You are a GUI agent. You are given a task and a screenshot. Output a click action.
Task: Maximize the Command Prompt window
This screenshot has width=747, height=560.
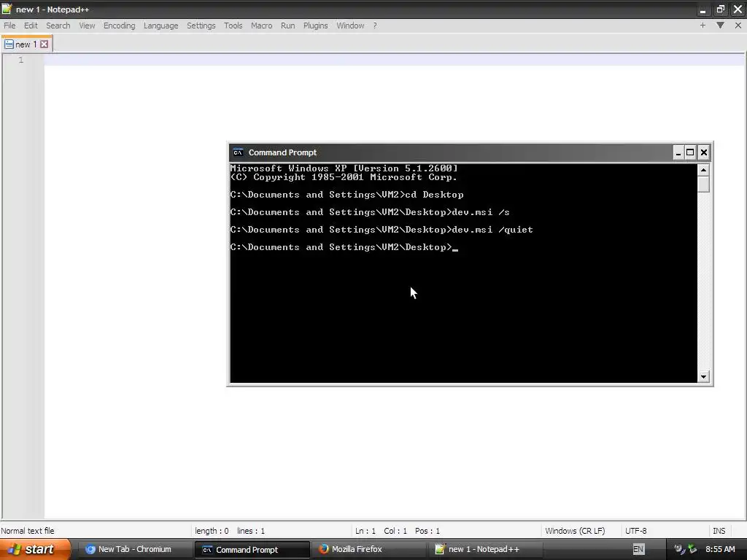(x=690, y=152)
